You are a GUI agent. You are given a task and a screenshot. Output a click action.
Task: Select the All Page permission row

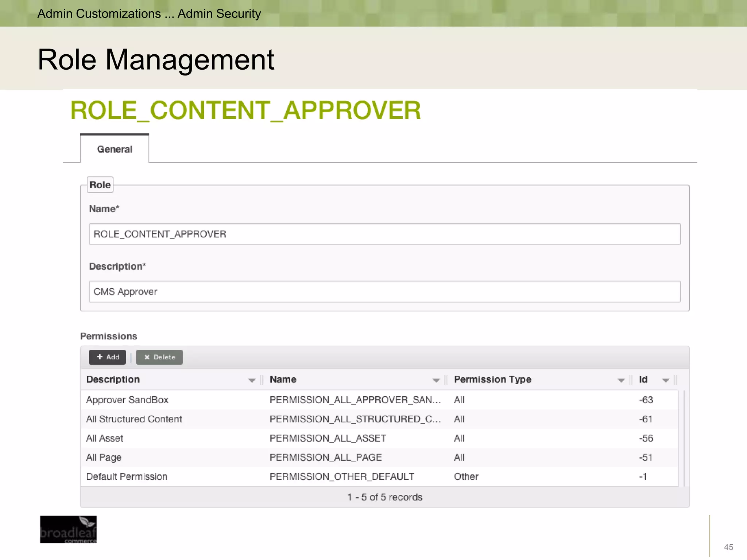pos(379,457)
